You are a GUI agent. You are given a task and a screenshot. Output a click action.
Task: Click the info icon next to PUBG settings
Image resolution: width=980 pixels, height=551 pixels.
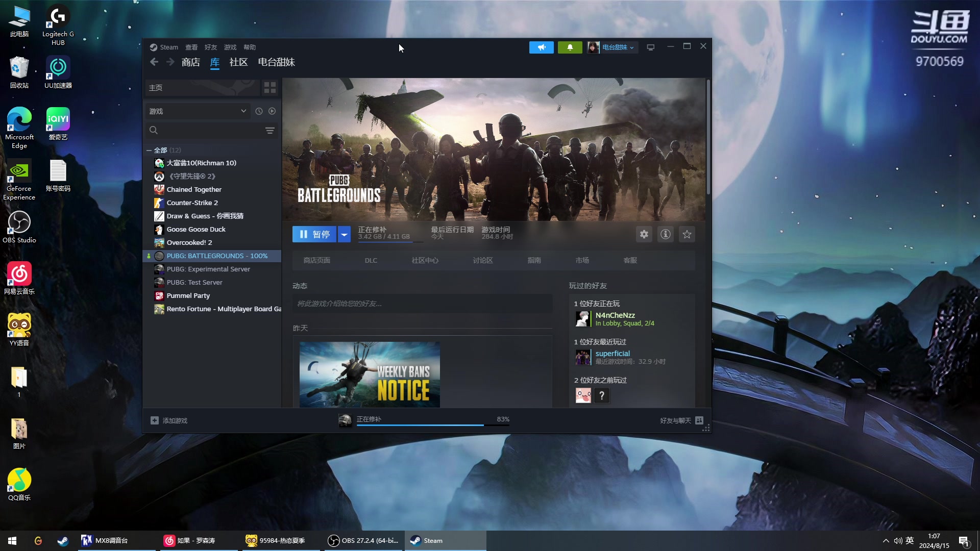(666, 234)
